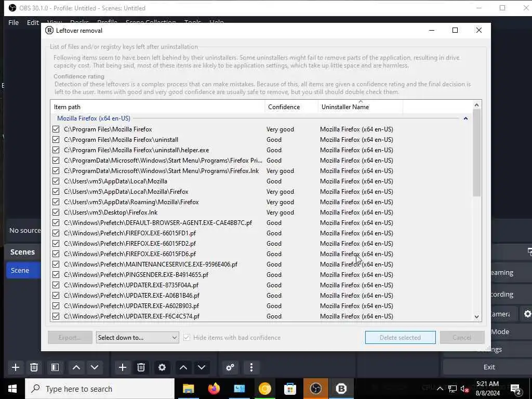This screenshot has width=532, height=399.
Task: Remove selected source with trash icon
Action: 141,367
